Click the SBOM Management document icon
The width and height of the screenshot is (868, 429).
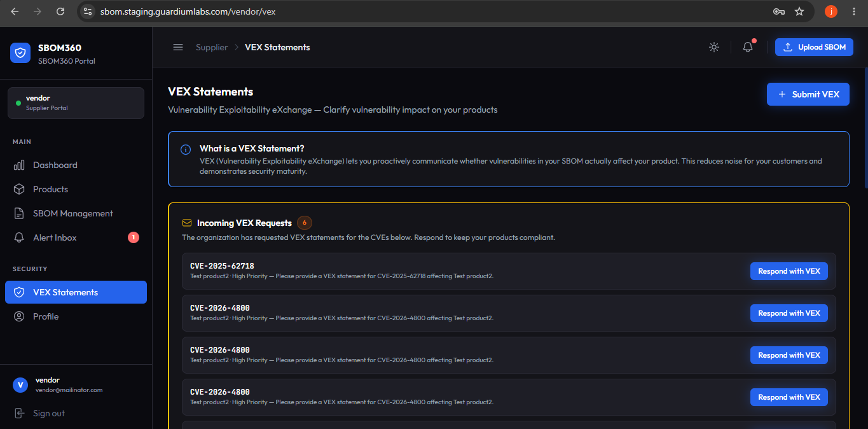pos(20,213)
